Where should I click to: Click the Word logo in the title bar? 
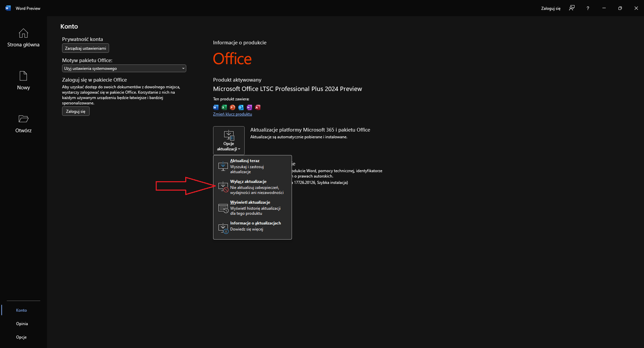tap(8, 8)
